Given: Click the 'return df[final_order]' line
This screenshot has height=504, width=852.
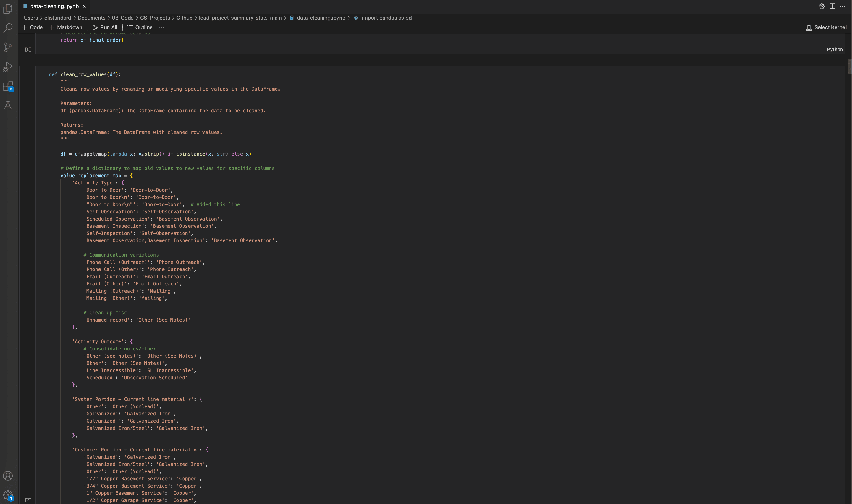Looking at the screenshot, I should pos(92,40).
